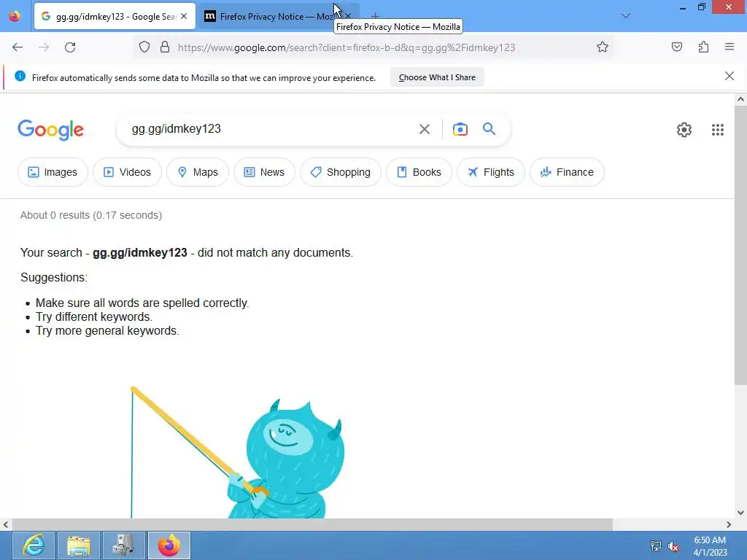Go to the Google logo homepage
Image resolution: width=747 pixels, height=560 pixels.
[x=51, y=130]
